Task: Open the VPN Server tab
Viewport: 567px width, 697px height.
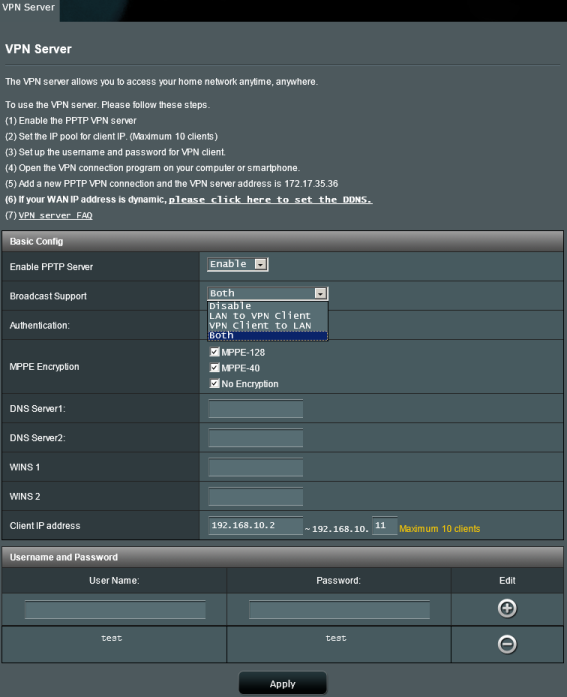Action: 29,9
